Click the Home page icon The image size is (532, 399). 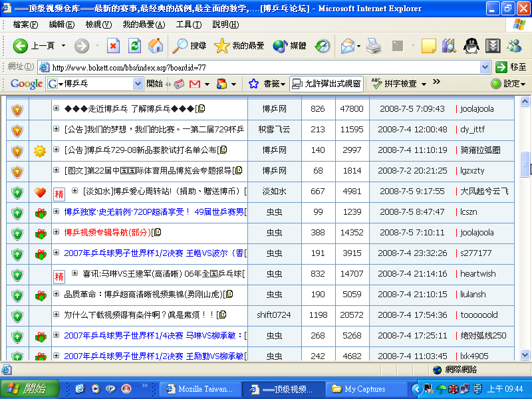156,46
